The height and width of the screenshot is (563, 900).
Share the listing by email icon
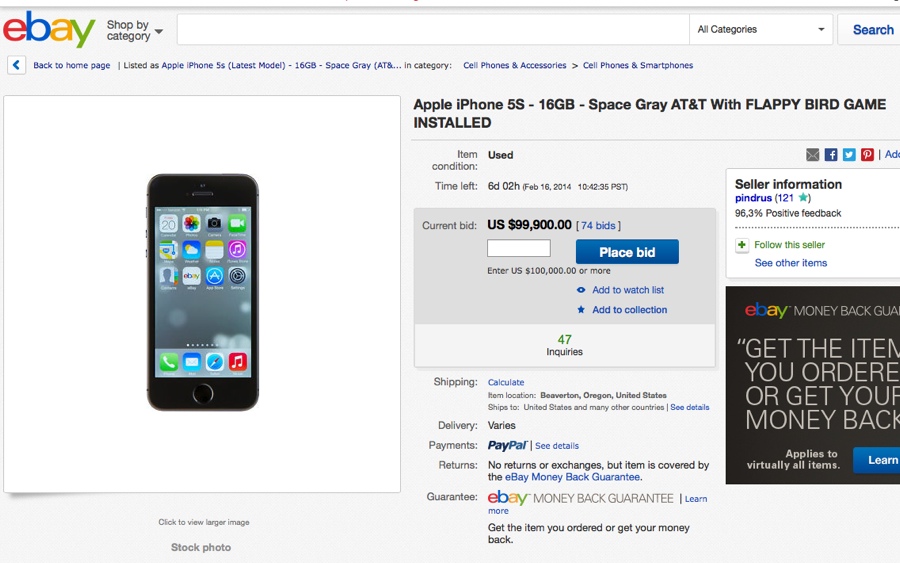point(812,155)
